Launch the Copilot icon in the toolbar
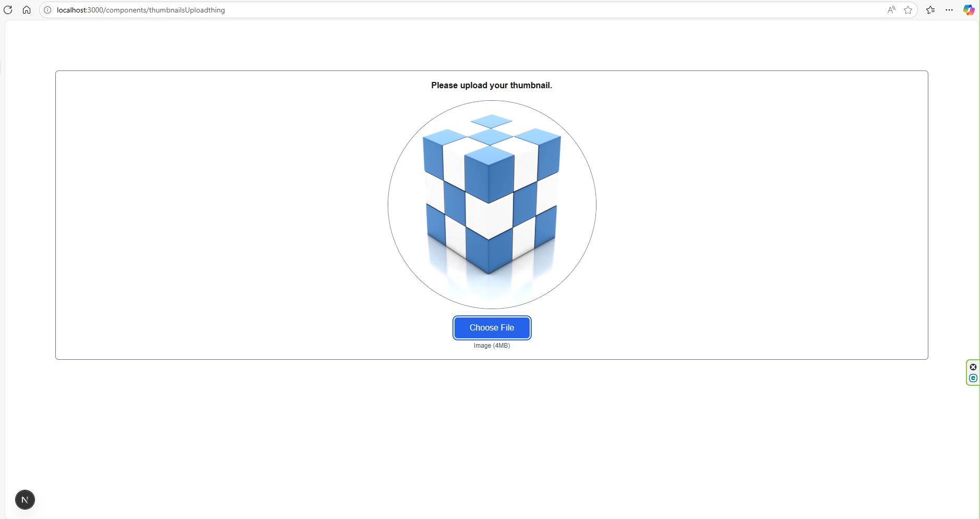Screen dimensions: 980x519 969,10
